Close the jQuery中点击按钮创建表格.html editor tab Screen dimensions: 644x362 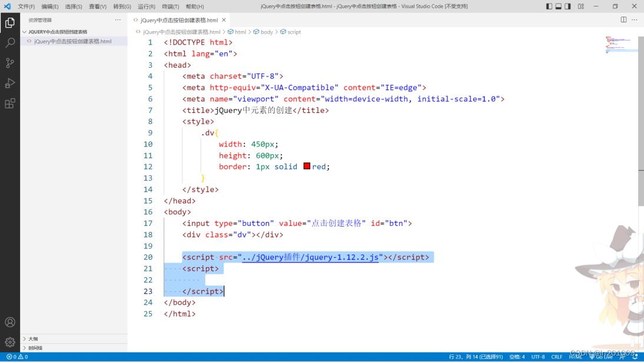224,20
